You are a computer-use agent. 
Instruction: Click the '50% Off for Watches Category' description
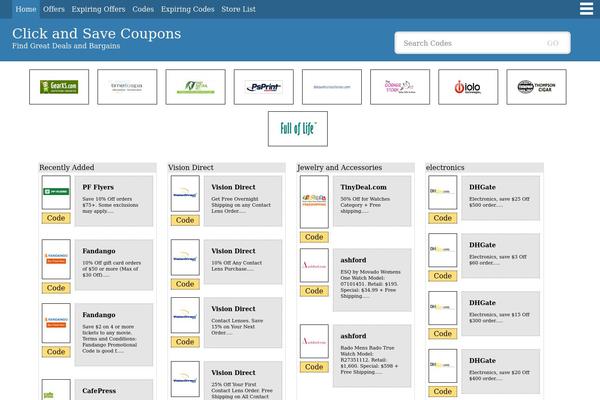pos(365,205)
